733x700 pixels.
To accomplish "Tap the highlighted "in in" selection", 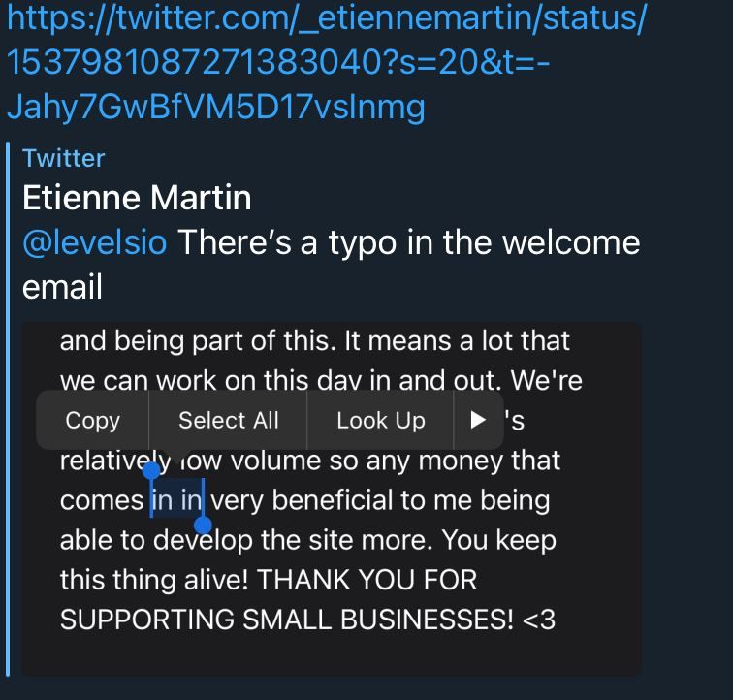I will (x=177, y=500).
